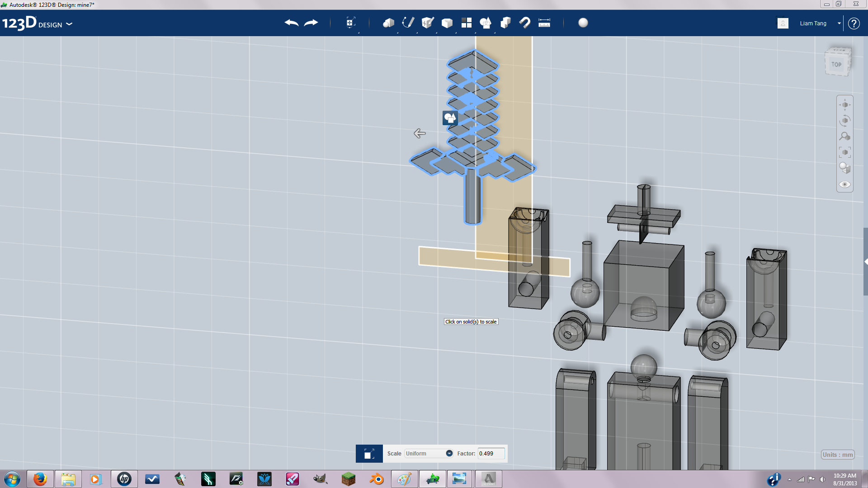
Task: Open the Modify tool
Action: [447, 23]
